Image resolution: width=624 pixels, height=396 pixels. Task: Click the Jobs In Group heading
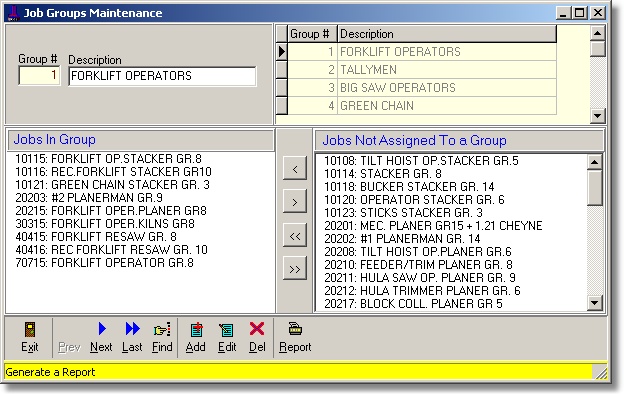click(x=55, y=139)
